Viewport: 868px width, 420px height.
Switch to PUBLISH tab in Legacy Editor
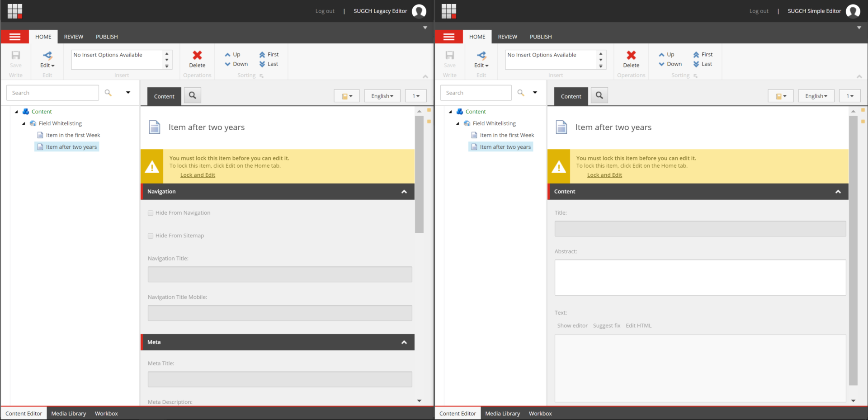[107, 37]
